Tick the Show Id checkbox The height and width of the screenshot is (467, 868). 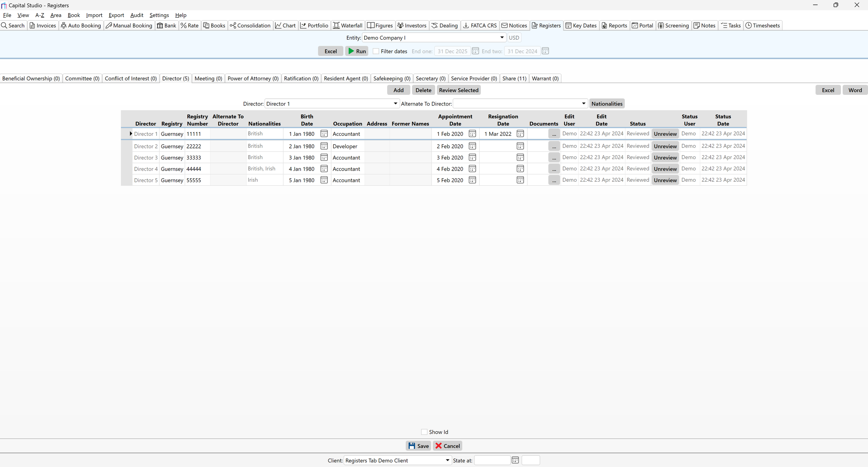[x=424, y=432]
